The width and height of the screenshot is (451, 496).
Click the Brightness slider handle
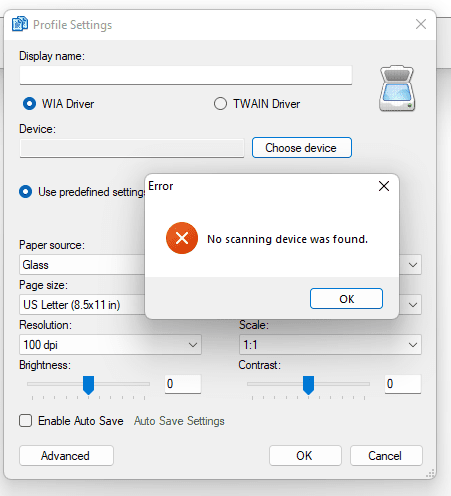[88, 385]
